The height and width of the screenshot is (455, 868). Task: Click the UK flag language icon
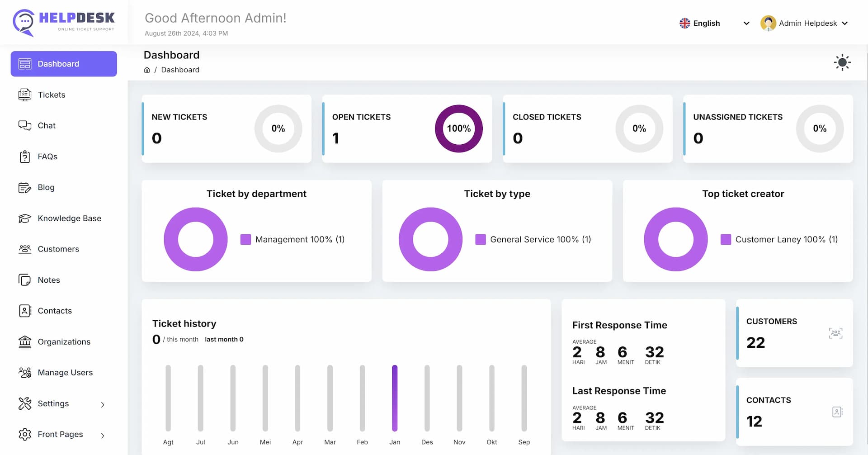coord(685,23)
